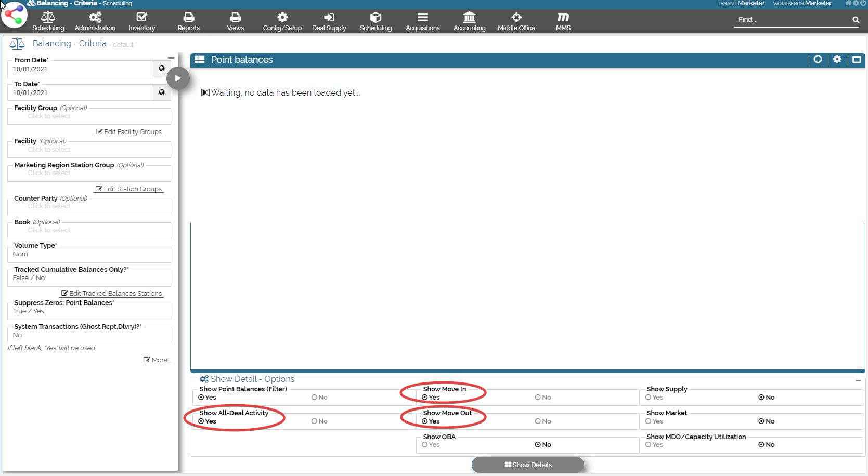Open the Deal Supply menu
Screen dimensions: 868x476
pyautogui.click(x=329, y=21)
